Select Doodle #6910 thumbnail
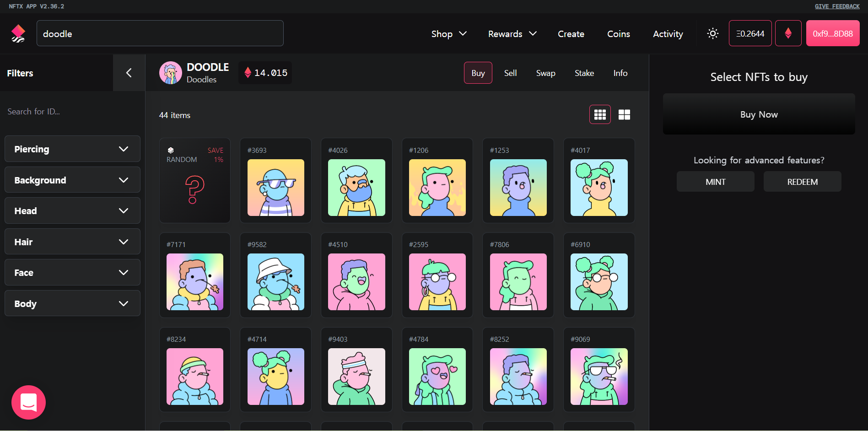The width and height of the screenshot is (868, 431). point(599,282)
